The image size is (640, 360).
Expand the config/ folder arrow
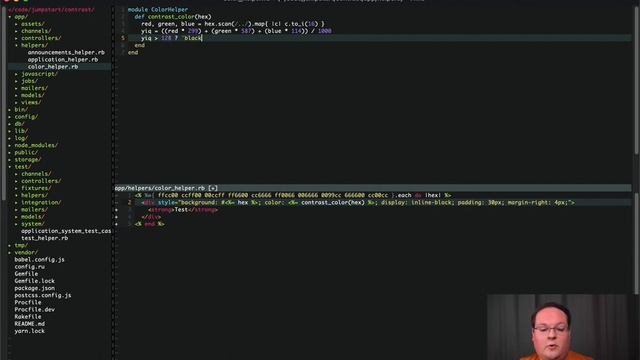click(10, 117)
